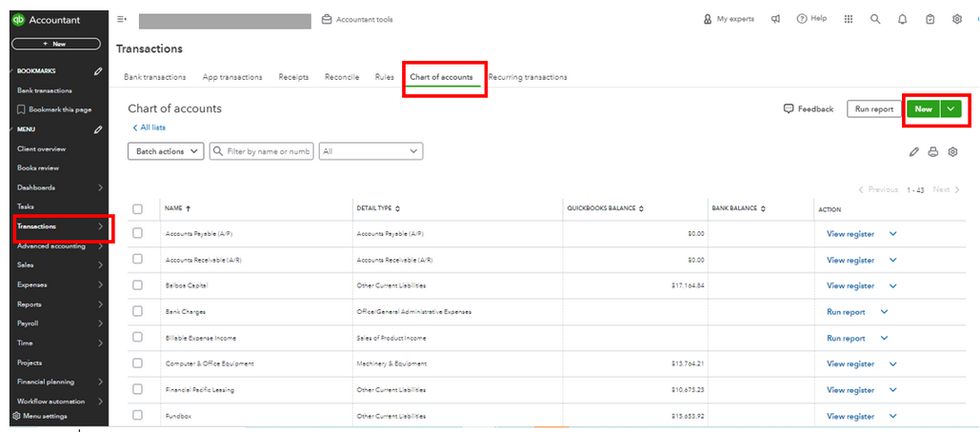This screenshot has height=432, width=980.
Task: Expand action arrow for Accounts Payable row
Action: pyautogui.click(x=892, y=233)
